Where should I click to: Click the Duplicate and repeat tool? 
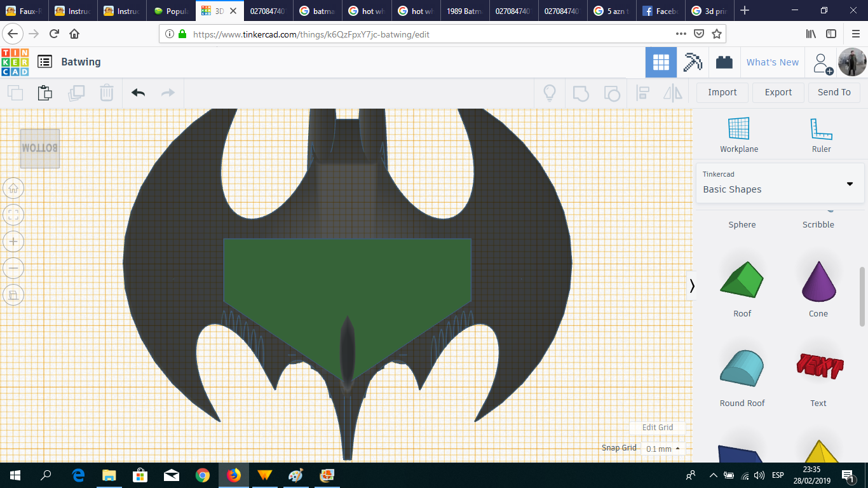[x=76, y=93]
